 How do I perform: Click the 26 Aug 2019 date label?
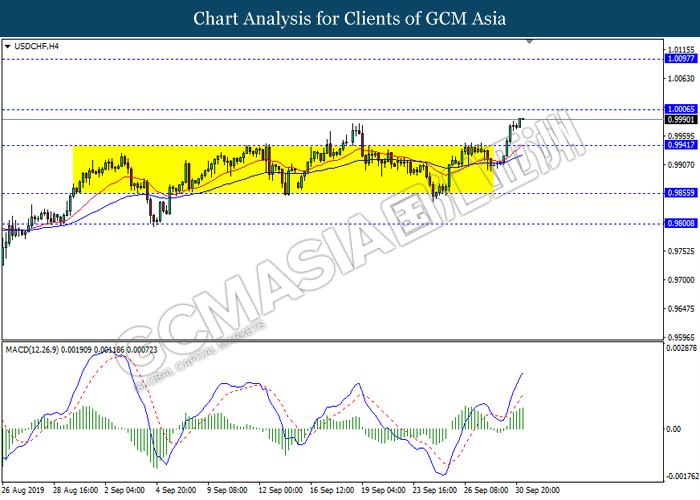(23, 490)
